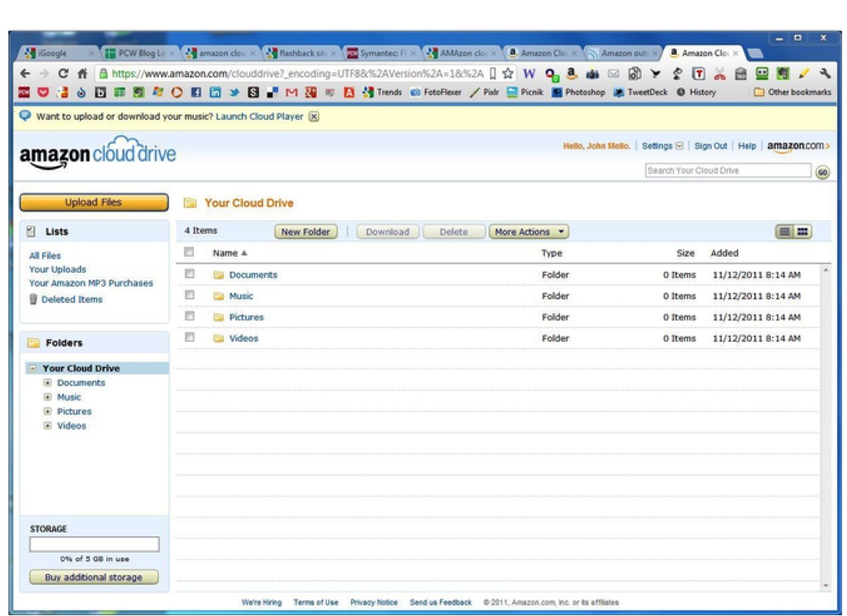Viewport: 847px width, 616px height.
Task: Open the Deleted Items list
Action: click(72, 299)
